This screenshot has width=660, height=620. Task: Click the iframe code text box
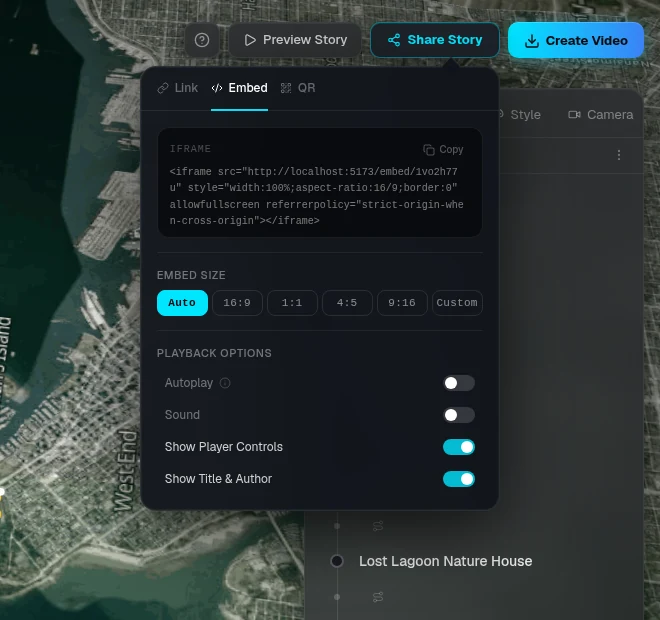(320, 182)
